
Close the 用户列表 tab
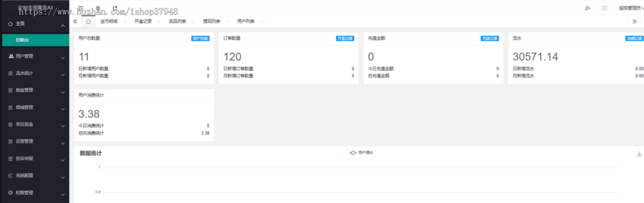pos(261,22)
